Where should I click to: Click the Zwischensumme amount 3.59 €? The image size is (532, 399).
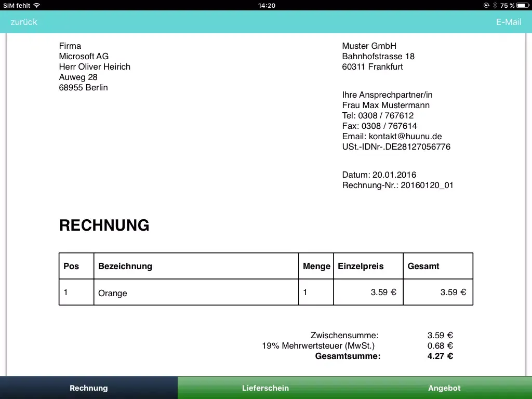click(x=440, y=335)
